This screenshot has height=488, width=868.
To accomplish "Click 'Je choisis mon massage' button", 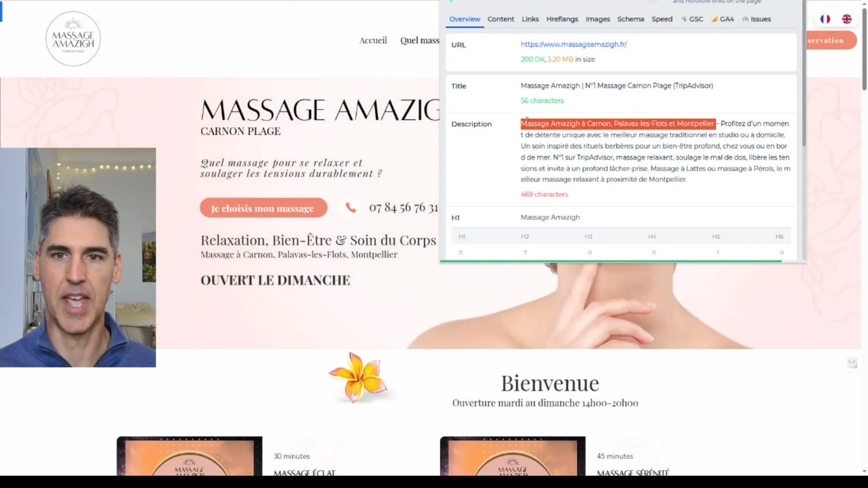I will (x=263, y=208).
